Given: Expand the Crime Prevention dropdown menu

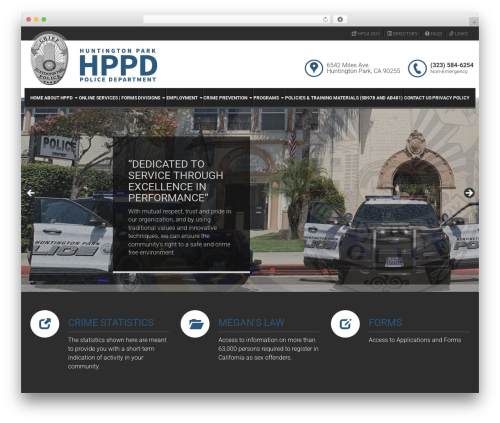Looking at the screenshot, I should pyautogui.click(x=228, y=98).
